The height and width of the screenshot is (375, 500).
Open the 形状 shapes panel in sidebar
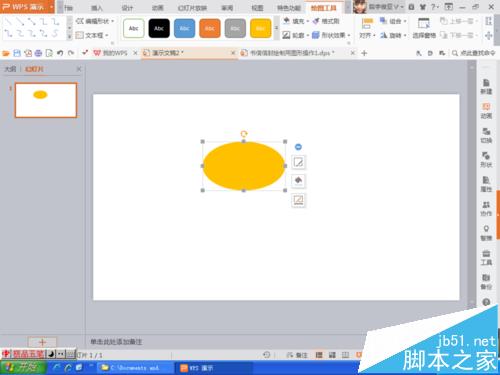pos(486,160)
